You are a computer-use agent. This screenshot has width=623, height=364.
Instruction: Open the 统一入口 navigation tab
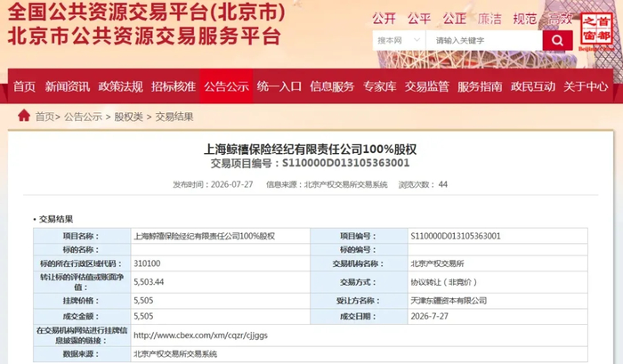click(x=279, y=86)
